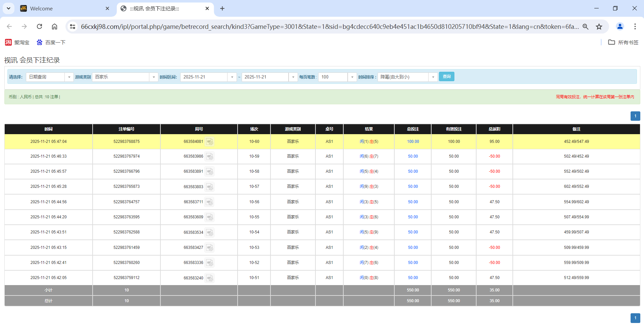The height and width of the screenshot is (325, 644).
Task: Click the 查询 search button
Action: (x=446, y=76)
